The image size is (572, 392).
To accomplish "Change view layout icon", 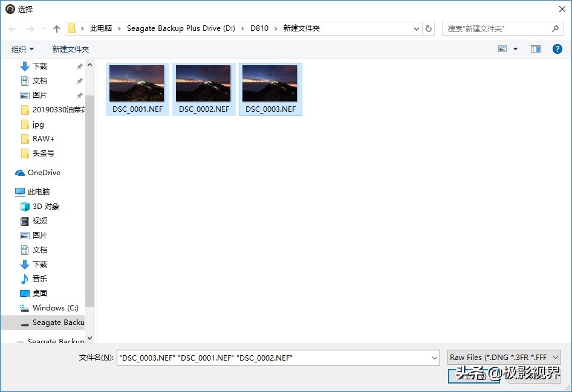I will [x=502, y=49].
